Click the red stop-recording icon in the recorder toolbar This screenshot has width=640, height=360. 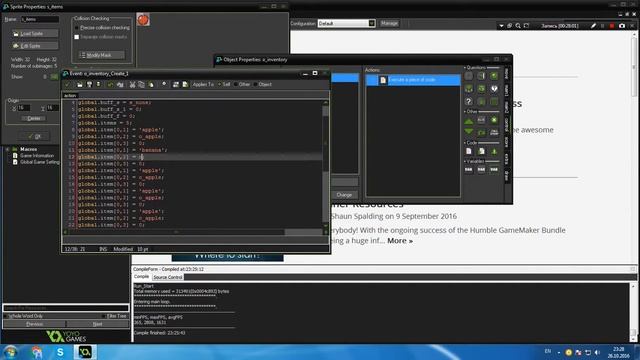(x=611, y=26)
